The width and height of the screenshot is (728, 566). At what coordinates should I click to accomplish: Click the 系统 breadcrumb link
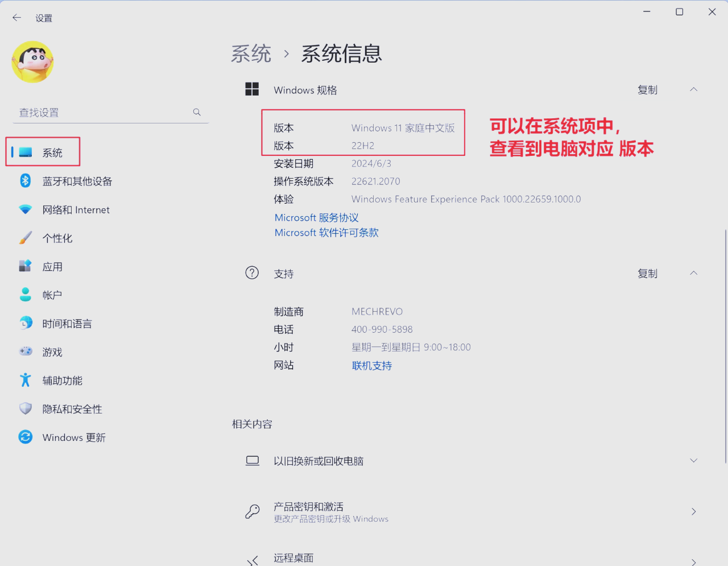251,54
